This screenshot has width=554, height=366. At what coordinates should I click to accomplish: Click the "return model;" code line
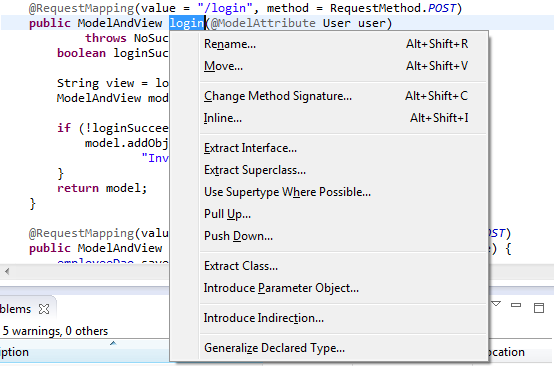click(x=102, y=188)
